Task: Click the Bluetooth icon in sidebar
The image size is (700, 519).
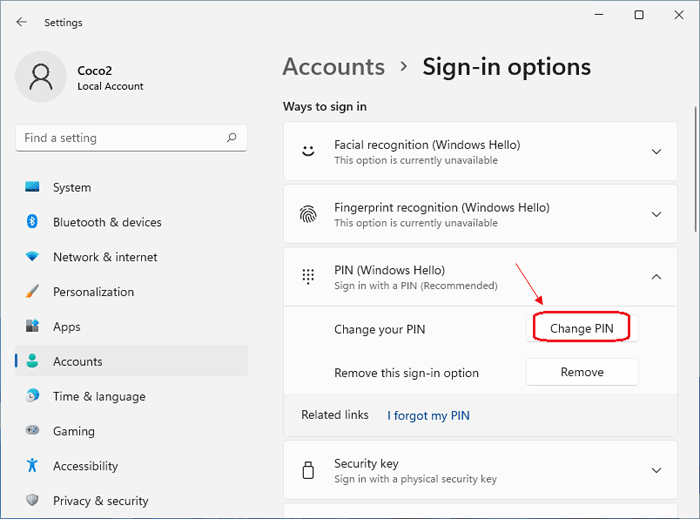Action: (32, 221)
